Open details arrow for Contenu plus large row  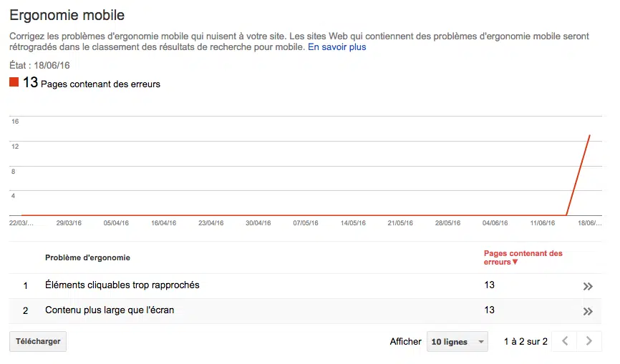click(x=588, y=311)
